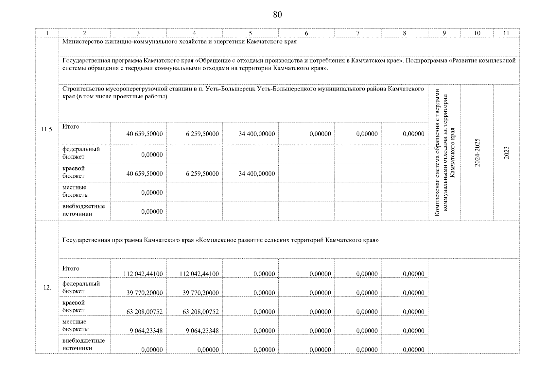Select 63 208,00752 in column 3
The image size is (555, 392).
(x=144, y=312)
